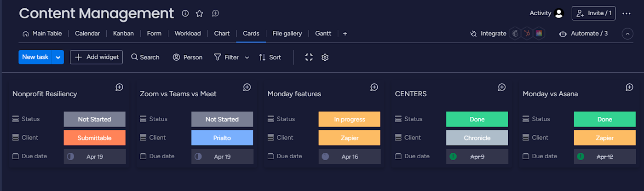The width and height of the screenshot is (644, 191).
Task: Open the Monday features card title
Action: pos(294,94)
